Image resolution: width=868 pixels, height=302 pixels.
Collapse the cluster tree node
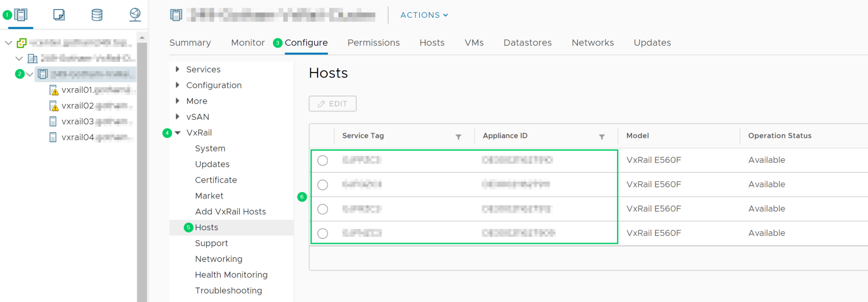(30, 74)
